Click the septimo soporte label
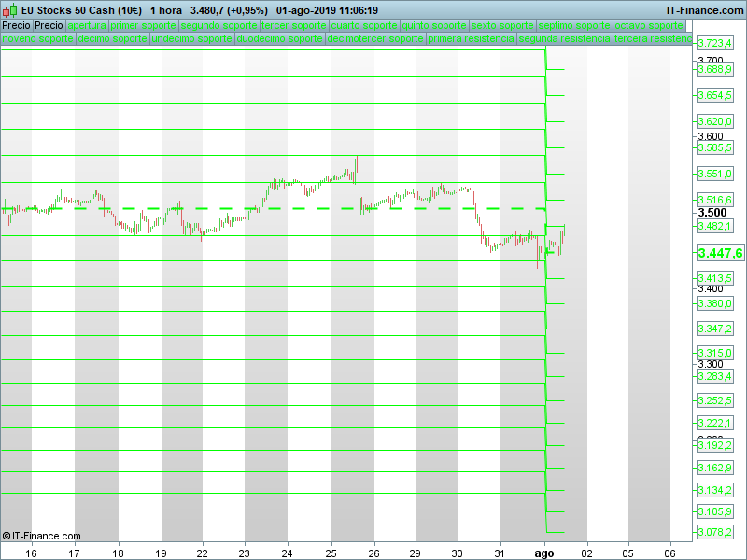This screenshot has width=747, height=560. (574, 26)
